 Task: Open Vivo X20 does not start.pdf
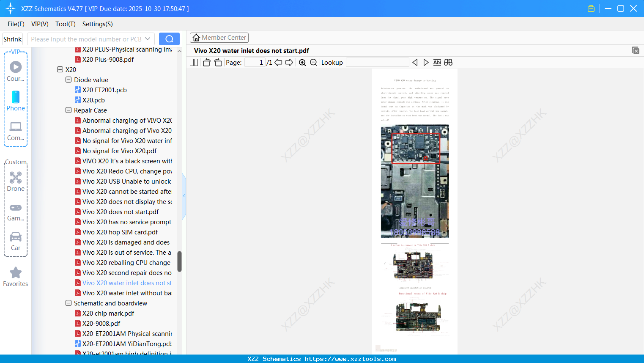(121, 212)
